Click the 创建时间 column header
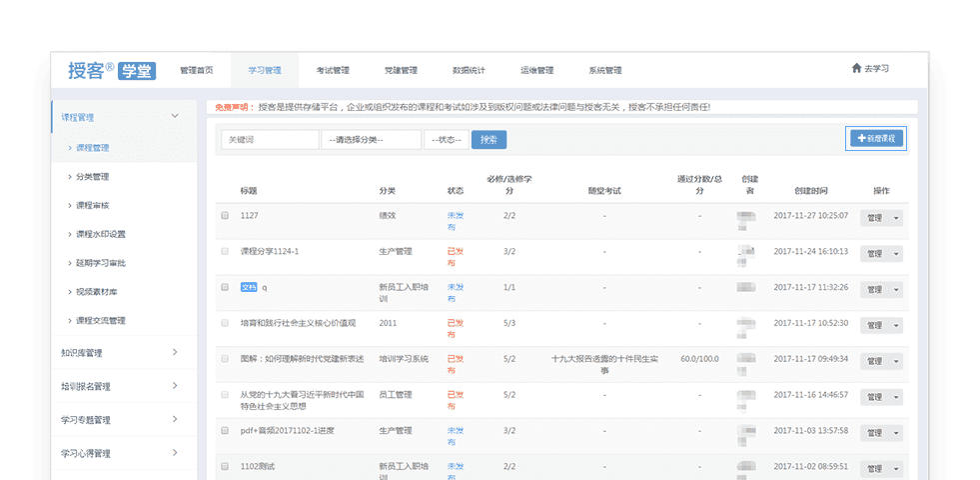This screenshot has width=980, height=480. coord(810,191)
